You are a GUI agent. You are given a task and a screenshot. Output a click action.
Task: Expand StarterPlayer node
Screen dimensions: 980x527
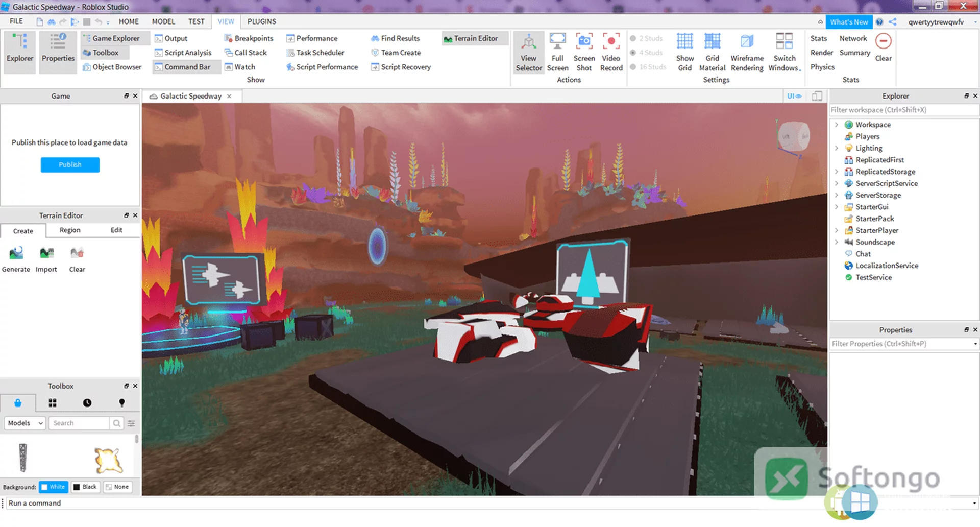click(836, 230)
